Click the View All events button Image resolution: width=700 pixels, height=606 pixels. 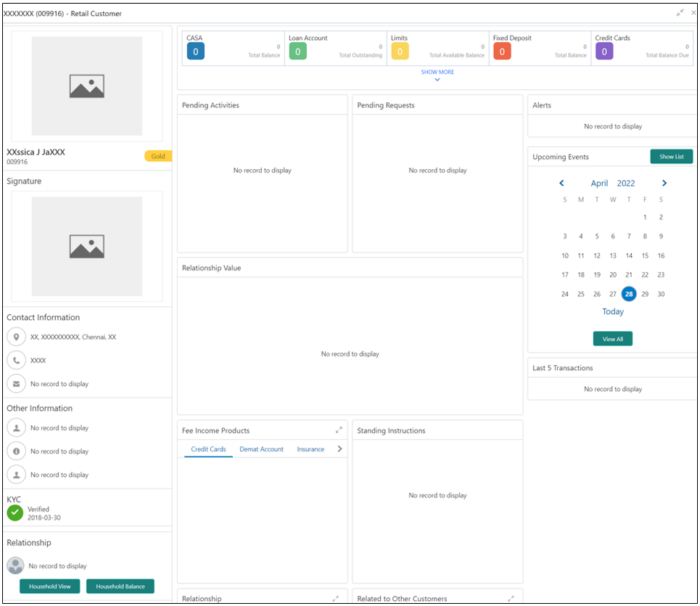612,339
